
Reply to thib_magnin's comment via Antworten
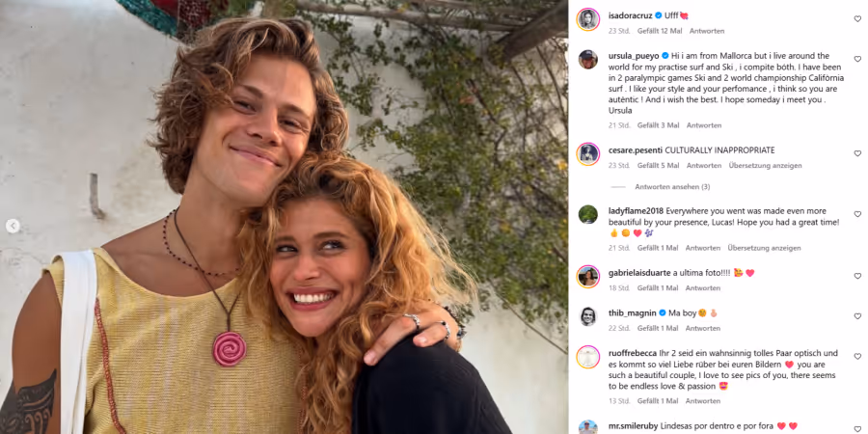coord(703,328)
